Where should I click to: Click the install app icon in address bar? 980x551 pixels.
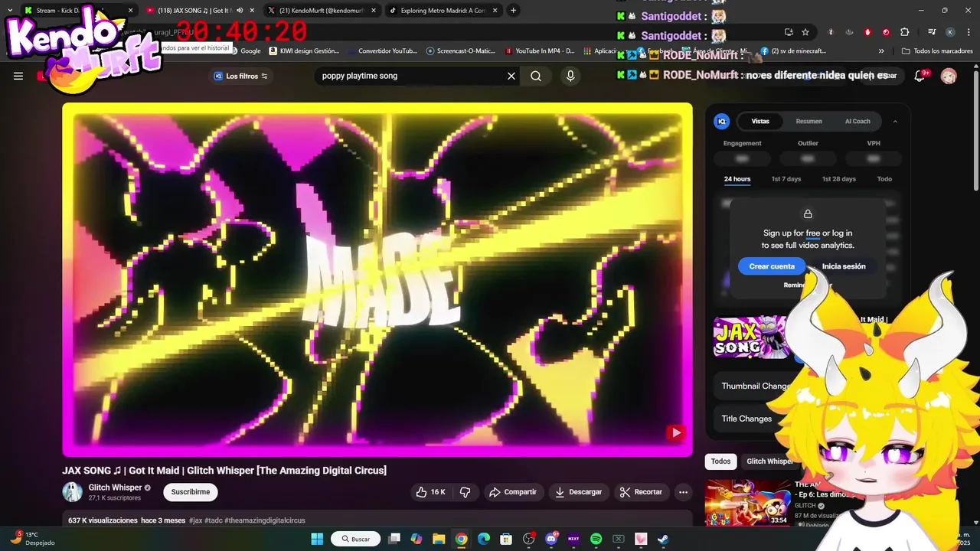pos(789,32)
